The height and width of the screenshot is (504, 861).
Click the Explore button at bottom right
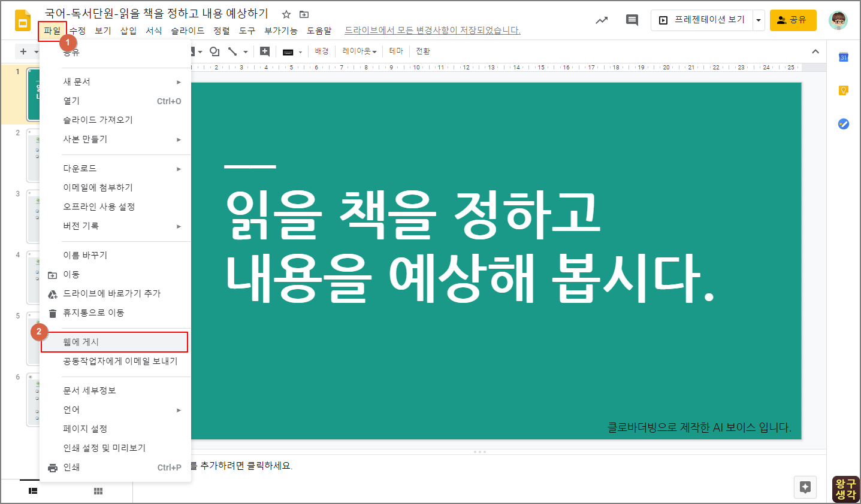pyautogui.click(x=805, y=487)
